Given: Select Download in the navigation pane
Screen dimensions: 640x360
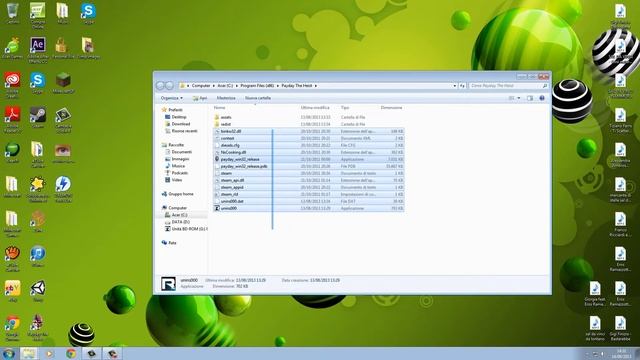Looking at the screenshot, I should click(178, 124).
